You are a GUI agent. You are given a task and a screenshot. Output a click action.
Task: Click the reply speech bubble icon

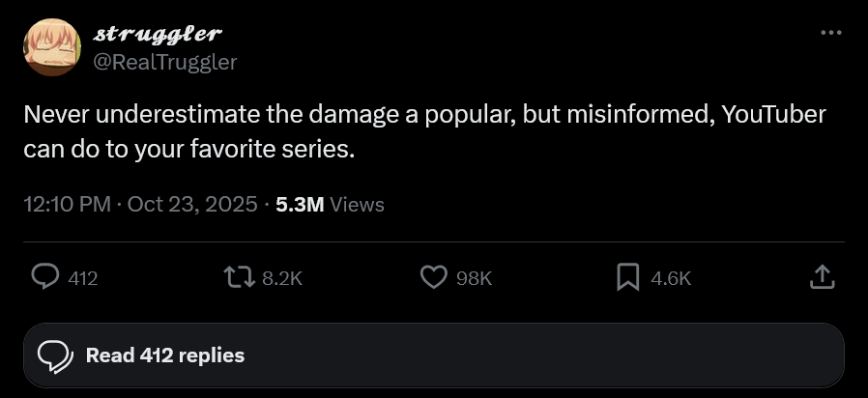click(x=45, y=278)
